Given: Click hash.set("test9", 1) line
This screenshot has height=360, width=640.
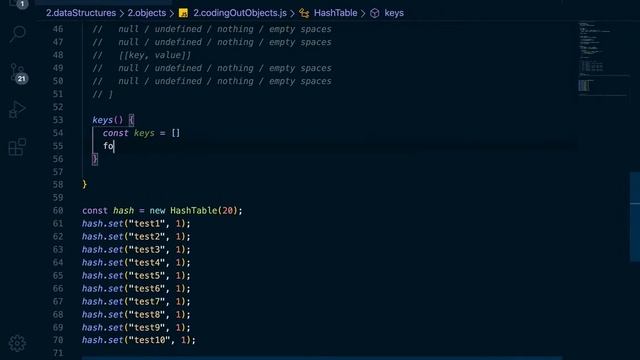Looking at the screenshot, I should (x=136, y=327).
